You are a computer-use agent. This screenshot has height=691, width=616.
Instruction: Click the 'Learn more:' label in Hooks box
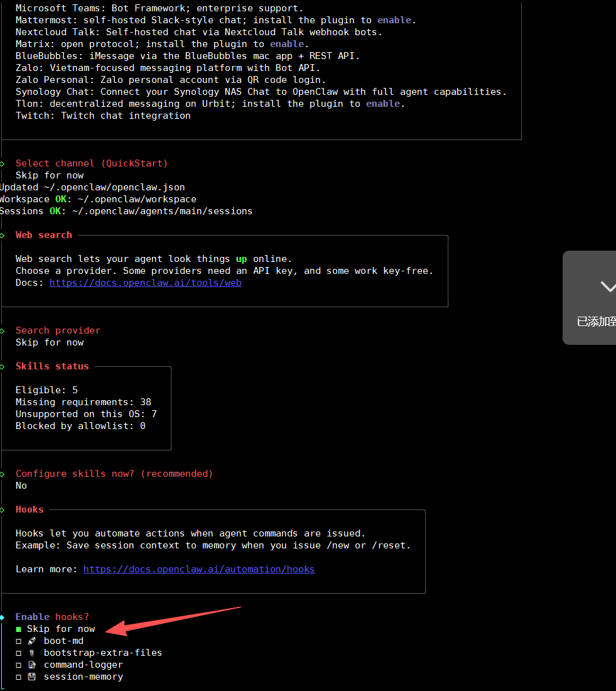[x=46, y=569]
